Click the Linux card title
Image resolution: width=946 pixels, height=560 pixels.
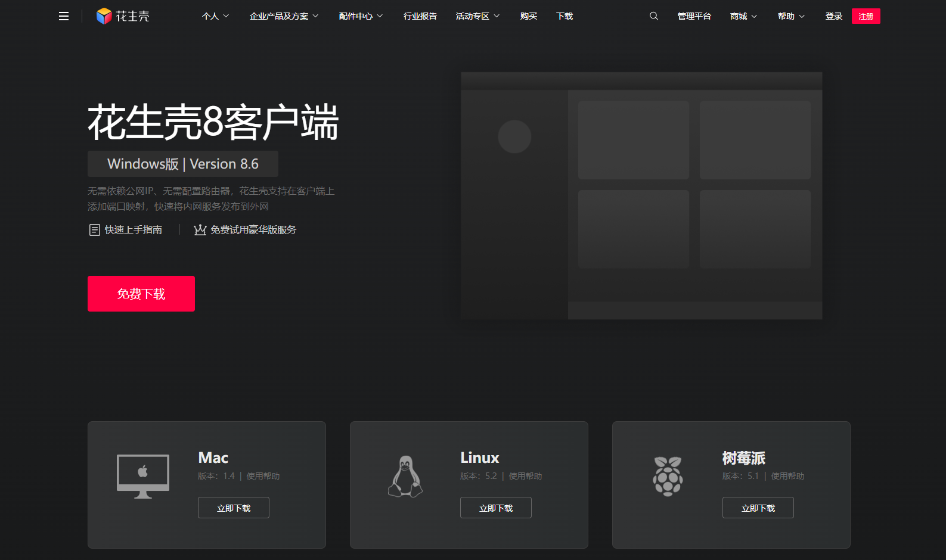tap(480, 458)
